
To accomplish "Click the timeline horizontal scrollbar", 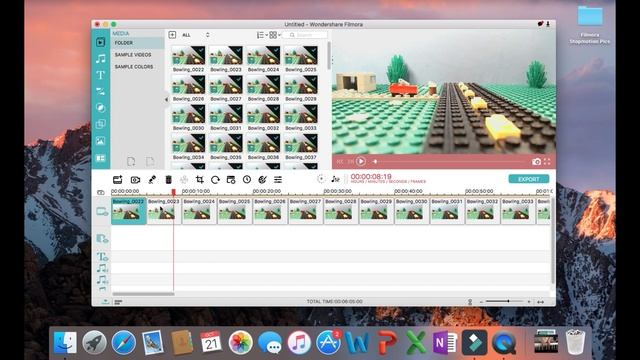I will (x=143, y=293).
